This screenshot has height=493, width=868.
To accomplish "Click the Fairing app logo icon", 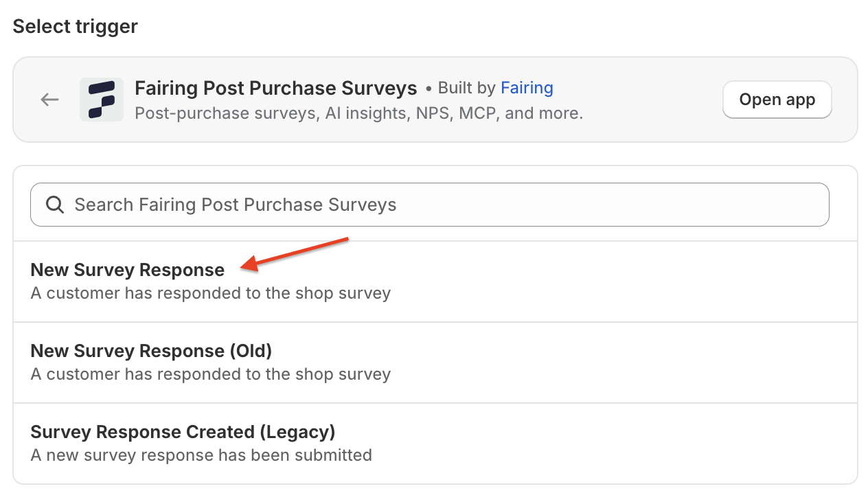I will click(x=102, y=100).
